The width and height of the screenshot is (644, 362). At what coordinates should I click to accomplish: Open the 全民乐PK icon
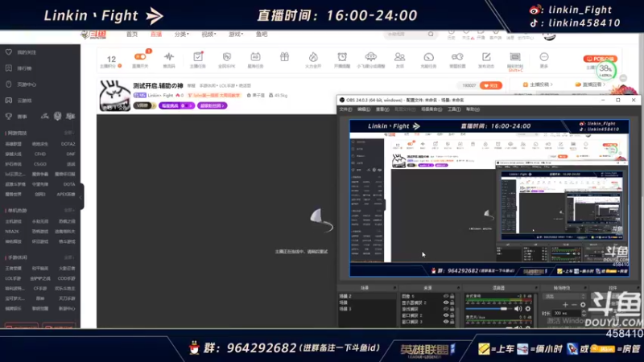[227, 56]
